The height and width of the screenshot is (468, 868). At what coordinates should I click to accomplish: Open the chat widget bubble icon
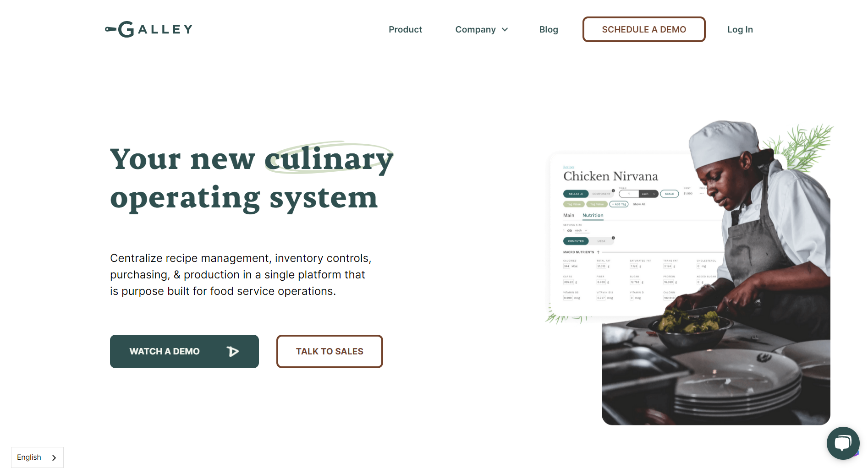click(x=843, y=443)
